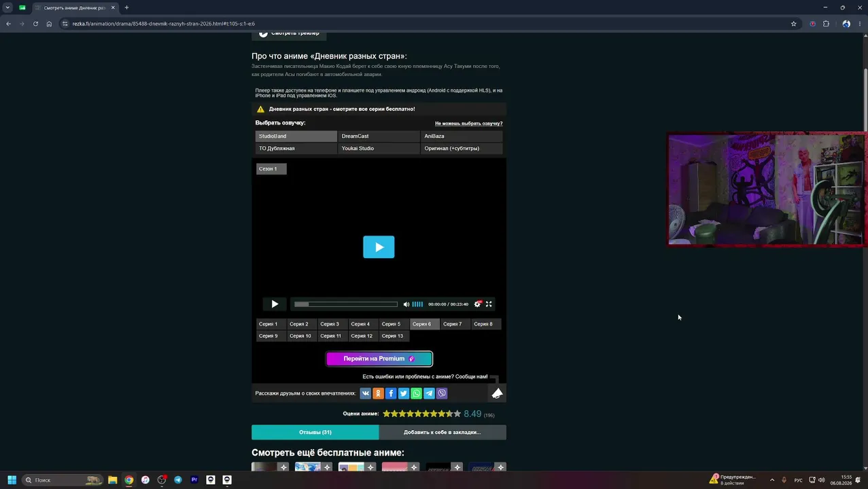The image size is (868, 489).
Task: Choose Серия 5 episode
Action: click(x=394, y=324)
